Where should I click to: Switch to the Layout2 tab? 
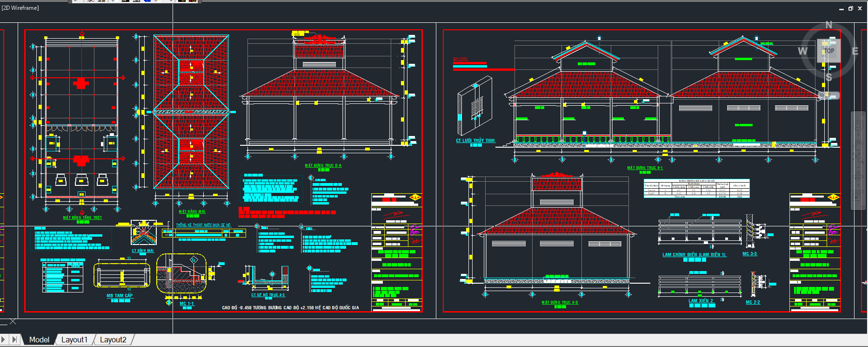[113, 340]
